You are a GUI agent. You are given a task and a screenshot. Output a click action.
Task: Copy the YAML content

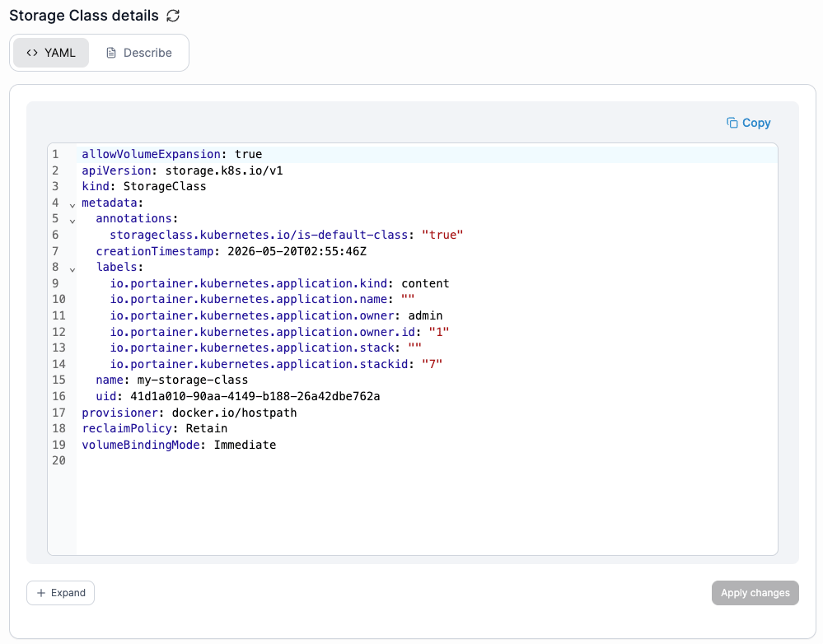pyautogui.click(x=749, y=123)
